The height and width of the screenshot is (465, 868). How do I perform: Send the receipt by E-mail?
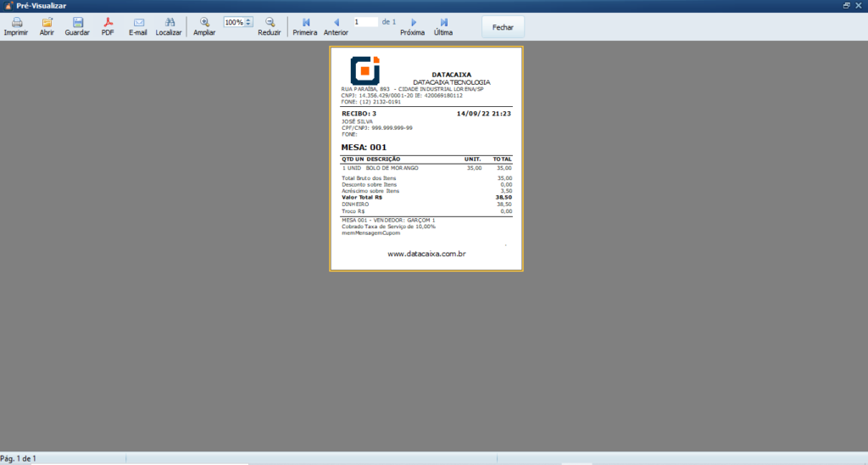pyautogui.click(x=138, y=23)
